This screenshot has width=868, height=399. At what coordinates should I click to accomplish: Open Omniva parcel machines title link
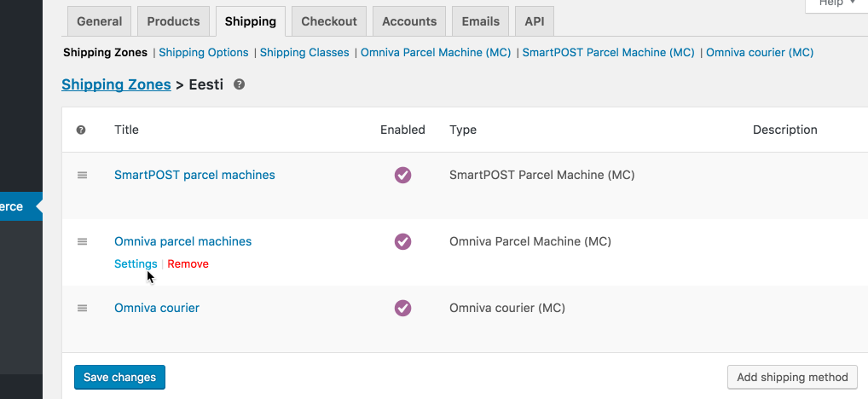(182, 241)
